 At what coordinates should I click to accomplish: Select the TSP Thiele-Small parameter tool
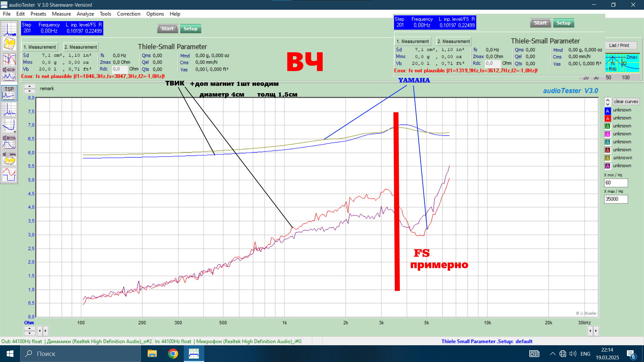(x=9, y=93)
